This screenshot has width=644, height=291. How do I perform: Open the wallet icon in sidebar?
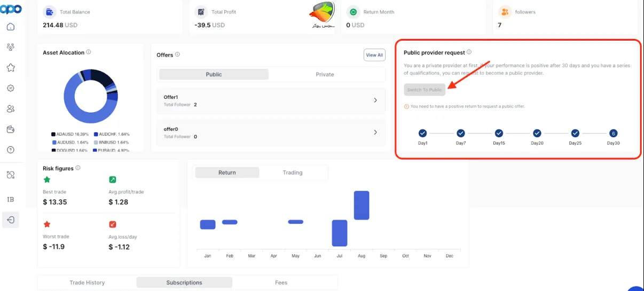(x=10, y=129)
